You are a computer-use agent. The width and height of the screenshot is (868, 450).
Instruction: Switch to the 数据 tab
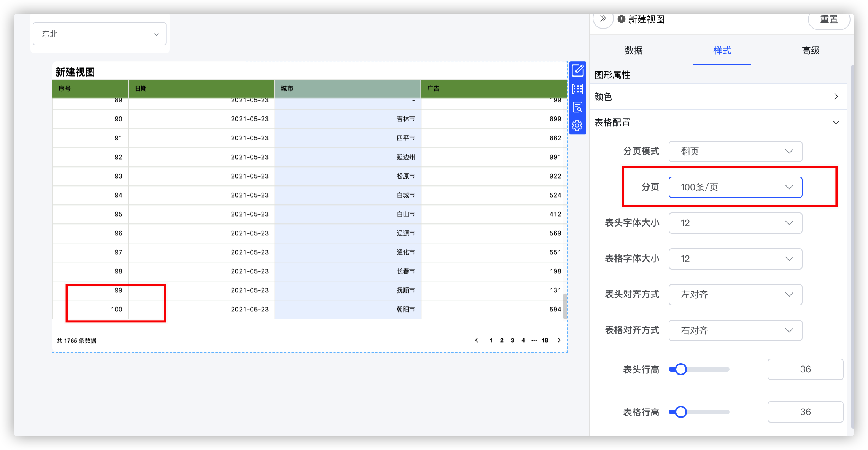634,51
